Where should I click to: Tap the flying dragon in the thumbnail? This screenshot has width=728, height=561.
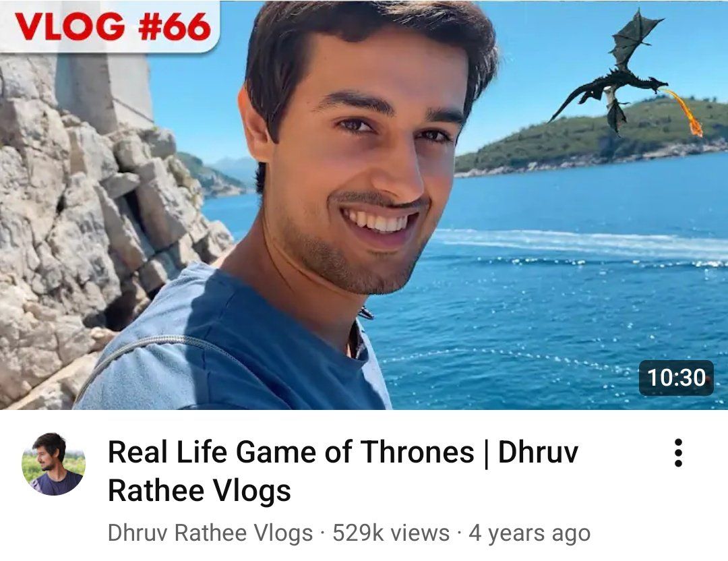[613, 74]
